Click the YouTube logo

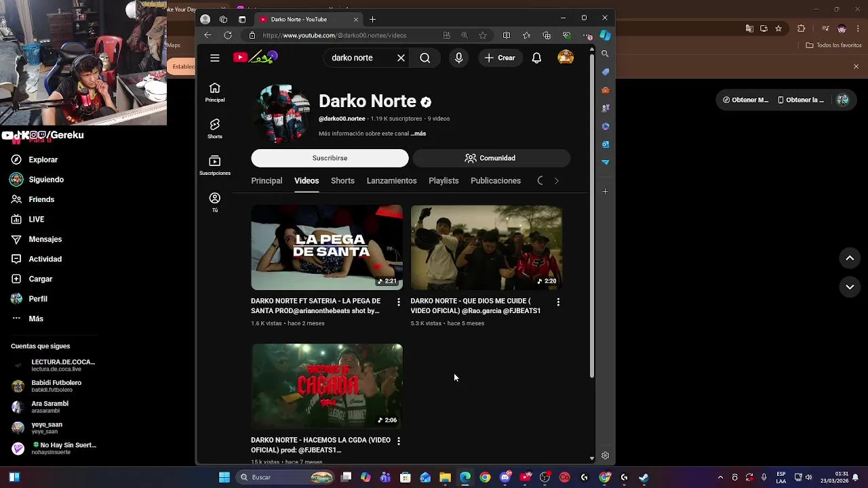[256, 58]
